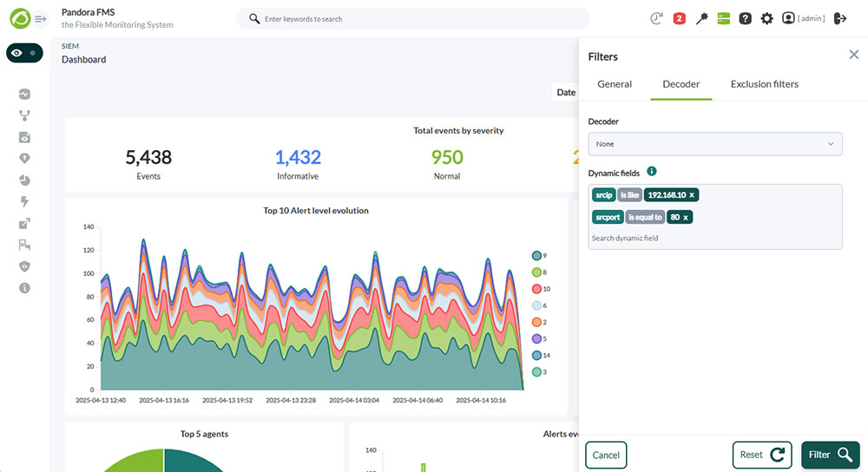Viewport: 868px width, 472px height.
Task: Click the logout icon next to admin
Action: click(x=839, y=19)
